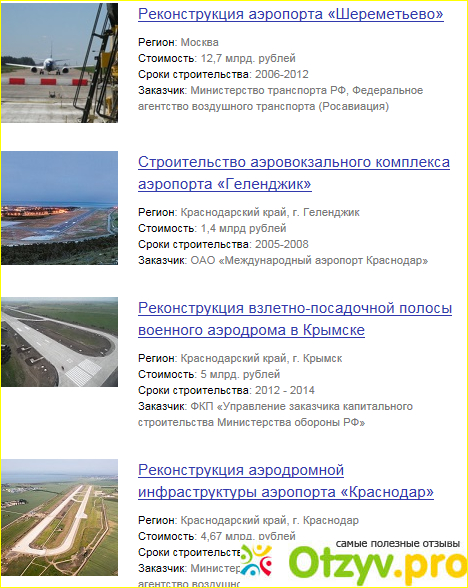Click the «самые полезные отзывы» tagline

398,543
